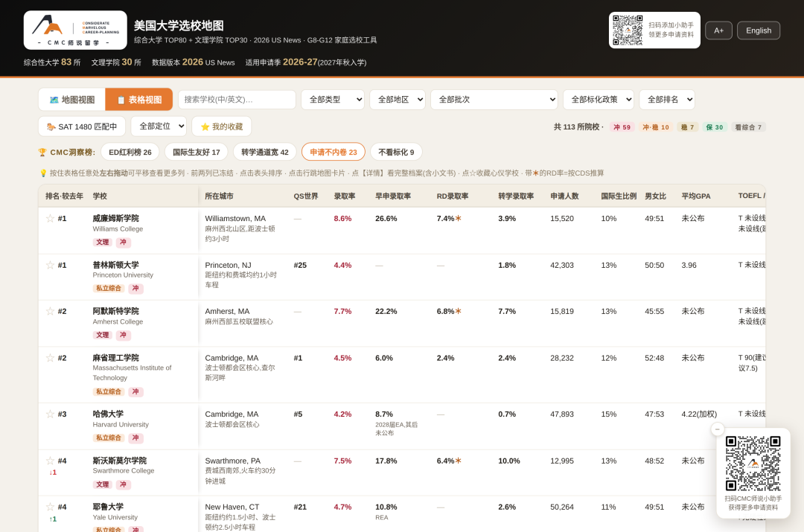The height and width of the screenshot is (532, 804).
Task: Filter by 稳 7 badge
Action: [687, 127]
